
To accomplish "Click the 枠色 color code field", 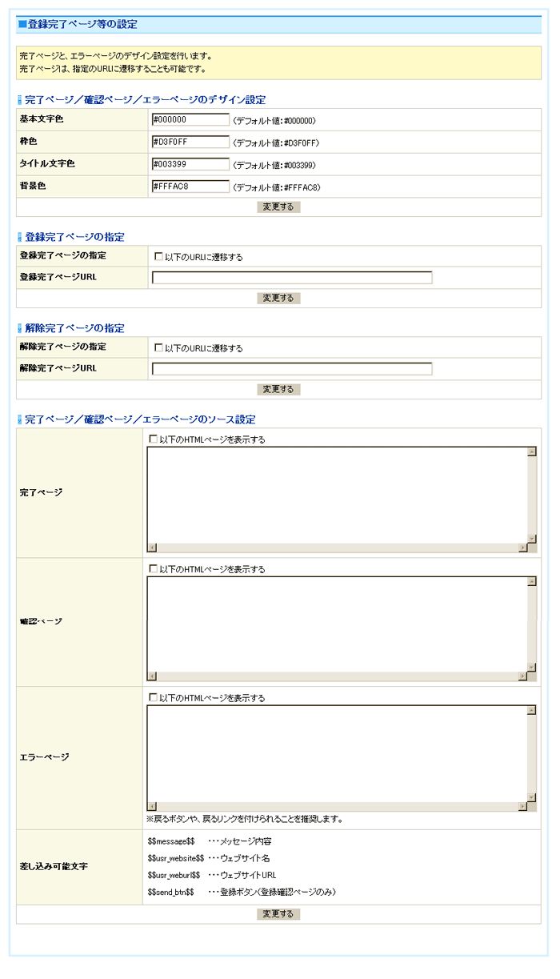I will click(190, 142).
